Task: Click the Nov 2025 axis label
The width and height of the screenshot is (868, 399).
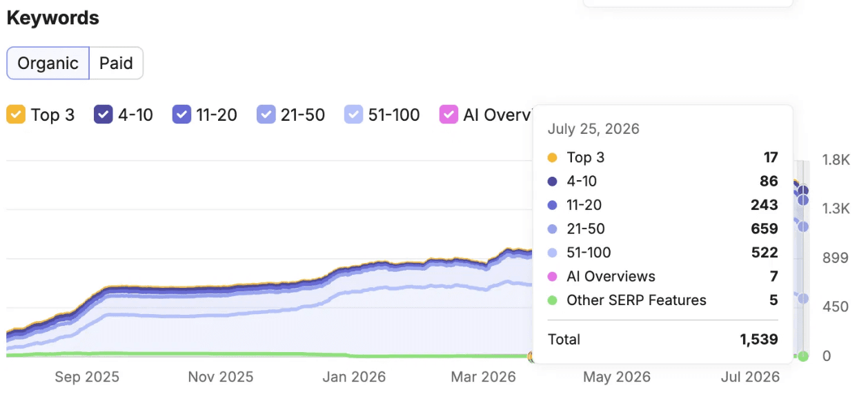Action: coord(221,377)
